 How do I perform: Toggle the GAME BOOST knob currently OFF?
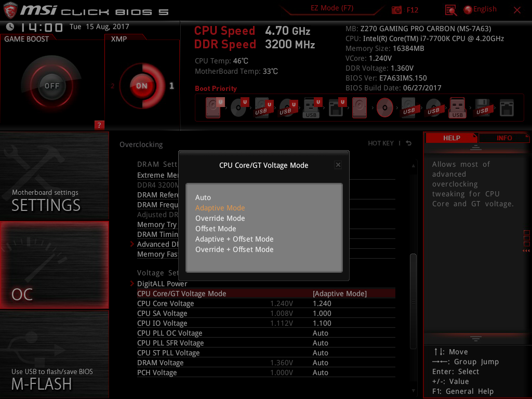coord(52,86)
